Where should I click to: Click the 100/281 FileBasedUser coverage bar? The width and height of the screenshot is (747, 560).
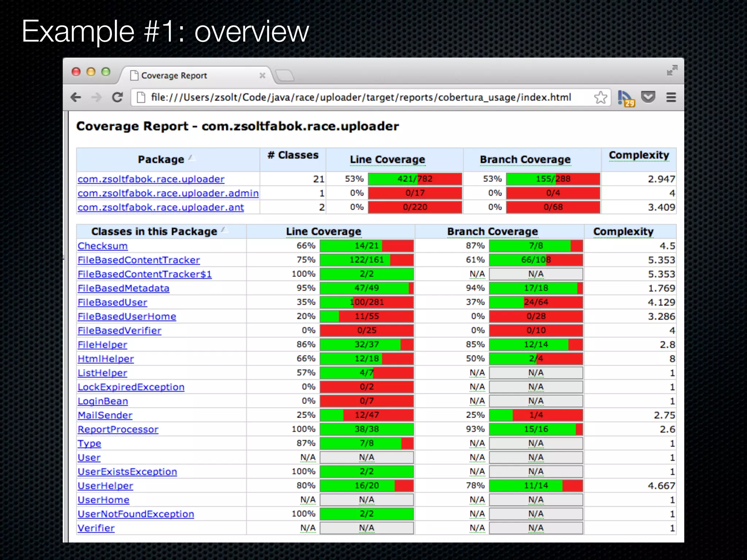coord(367,302)
